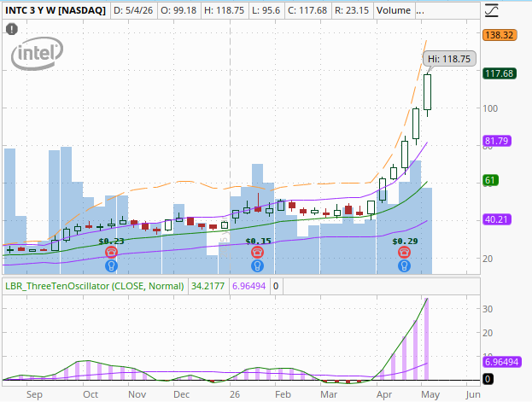Screen dimensions: 532x402
Task: Click the Dec label on the time axis
Action: (x=182, y=394)
